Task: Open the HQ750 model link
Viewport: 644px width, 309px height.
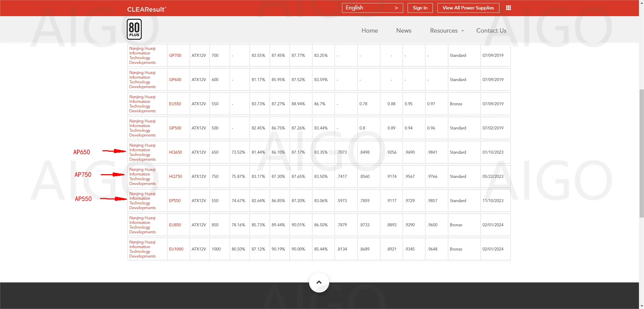Action: click(175, 177)
